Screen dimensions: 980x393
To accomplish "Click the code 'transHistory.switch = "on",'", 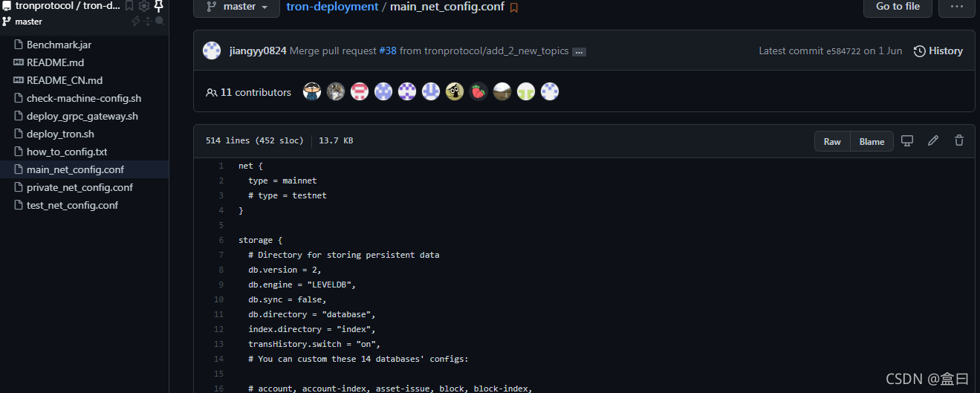I will (x=314, y=344).
